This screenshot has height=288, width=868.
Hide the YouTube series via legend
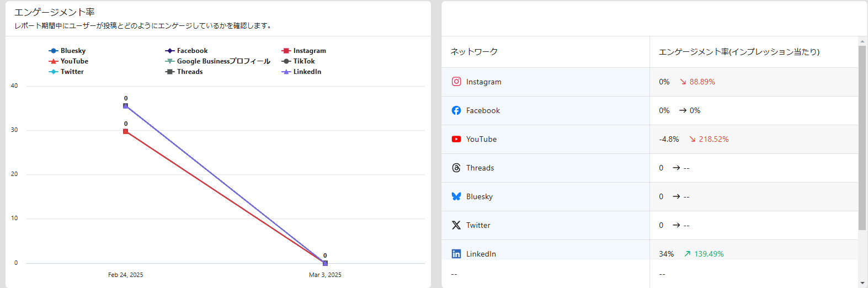pyautogui.click(x=68, y=61)
